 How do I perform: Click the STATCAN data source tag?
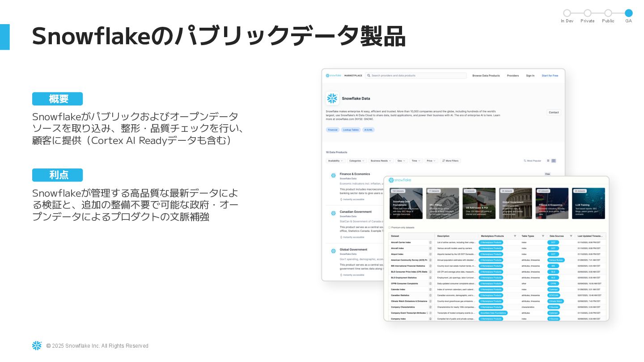[x=554, y=295]
